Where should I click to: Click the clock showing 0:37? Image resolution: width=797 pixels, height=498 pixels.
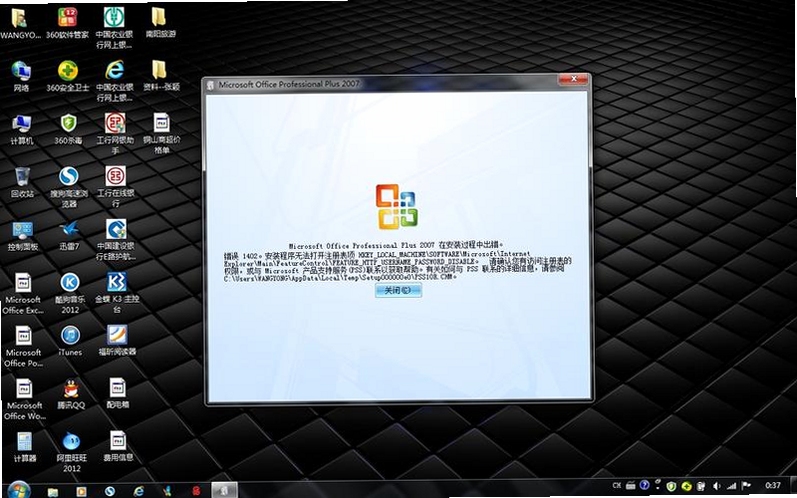[x=773, y=485]
